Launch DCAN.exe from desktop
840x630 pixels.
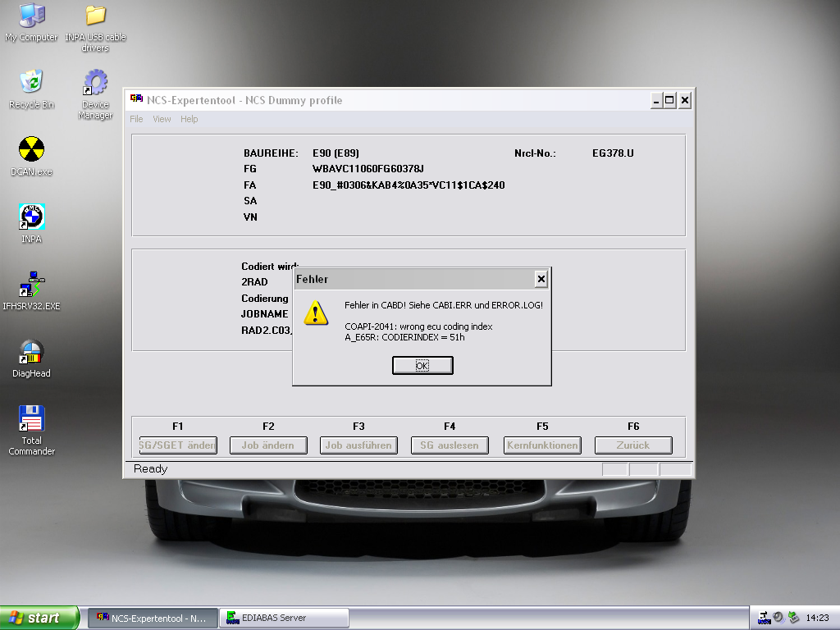coord(31,150)
